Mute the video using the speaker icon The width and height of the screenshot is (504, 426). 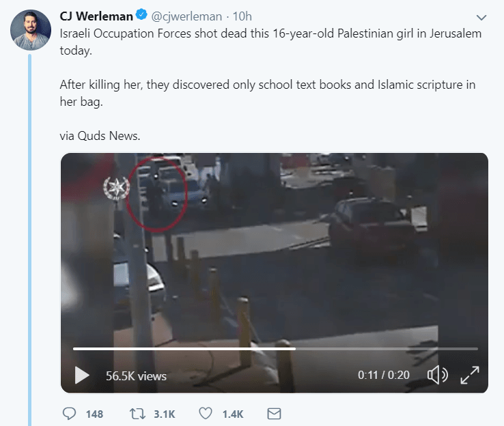point(438,375)
